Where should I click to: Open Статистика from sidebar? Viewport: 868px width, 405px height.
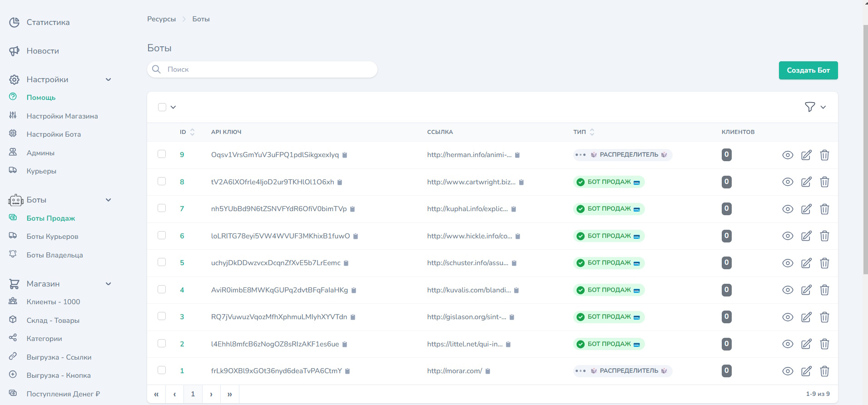coord(48,22)
